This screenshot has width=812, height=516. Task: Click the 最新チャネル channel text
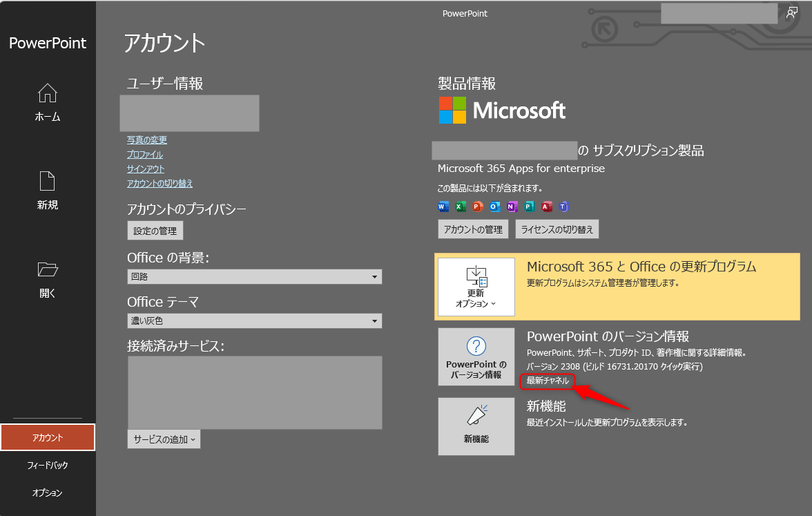pos(548,381)
